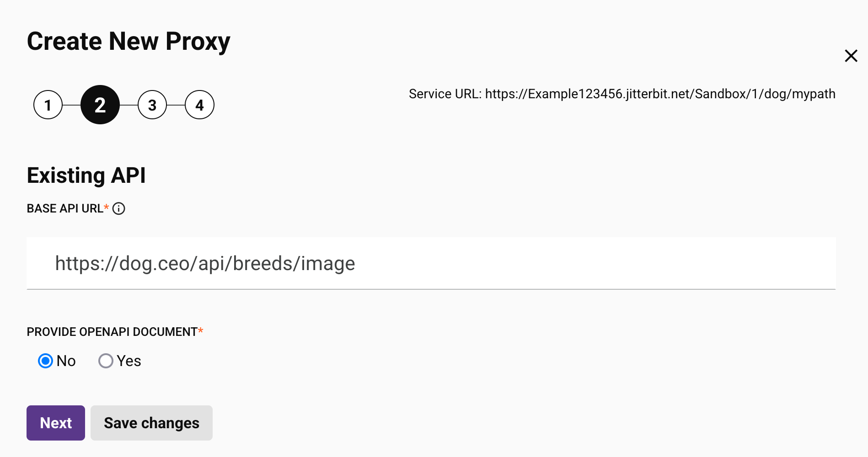Click the Next button
This screenshot has height=457, width=868.
tap(55, 423)
